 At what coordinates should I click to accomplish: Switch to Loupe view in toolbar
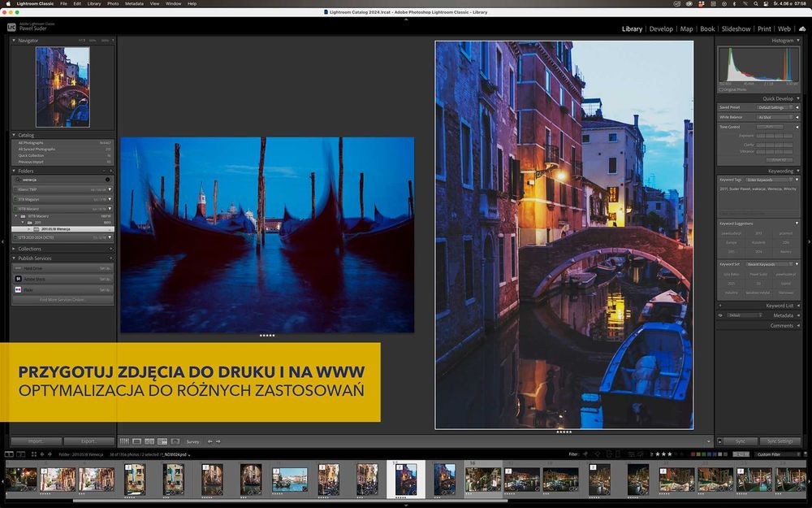coord(136,441)
